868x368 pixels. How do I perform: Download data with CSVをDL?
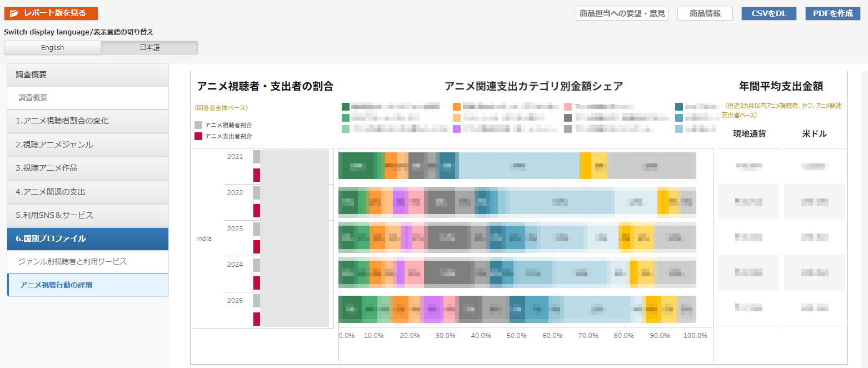coord(769,13)
